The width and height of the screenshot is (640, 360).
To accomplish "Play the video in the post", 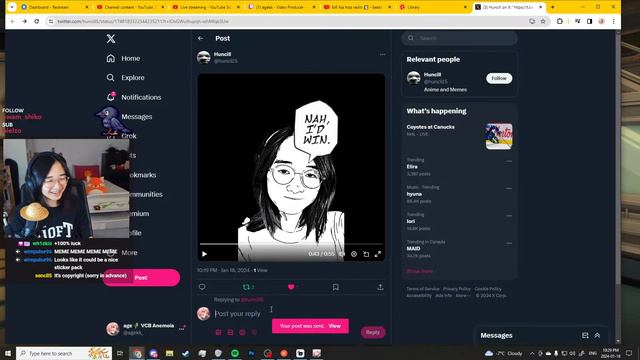I will point(204,254).
